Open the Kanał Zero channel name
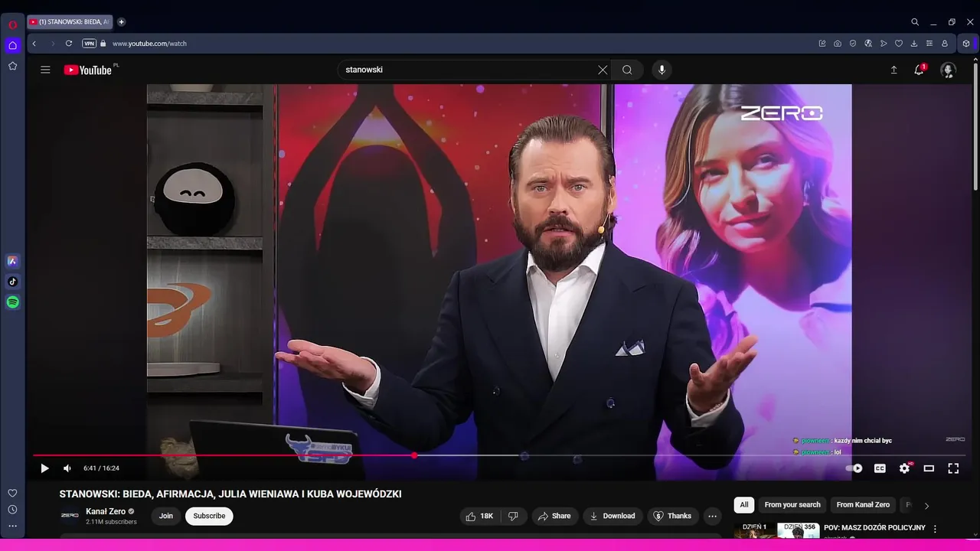 pyautogui.click(x=106, y=511)
